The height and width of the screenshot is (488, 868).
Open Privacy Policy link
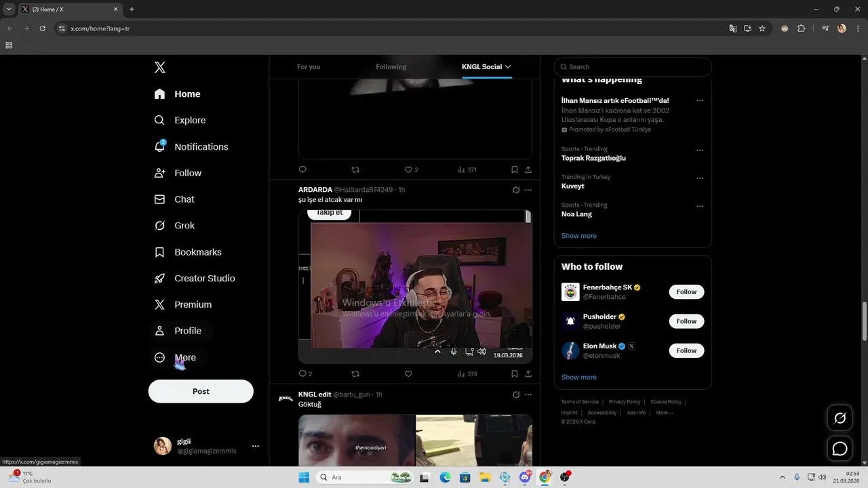click(x=625, y=402)
